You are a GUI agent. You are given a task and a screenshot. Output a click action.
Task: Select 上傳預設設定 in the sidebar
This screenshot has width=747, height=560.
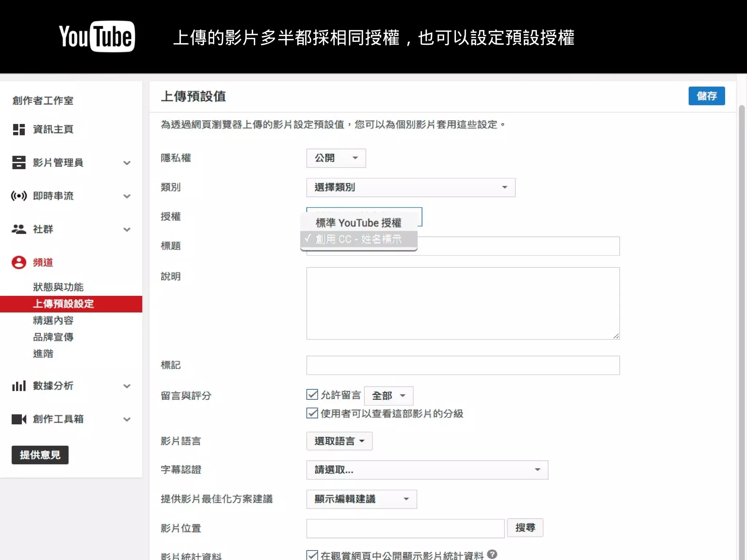pyautogui.click(x=71, y=304)
